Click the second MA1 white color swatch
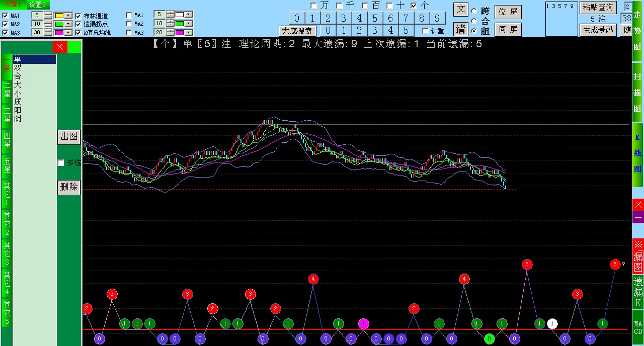Image resolution: width=644 pixels, height=346 pixels. [x=180, y=15]
